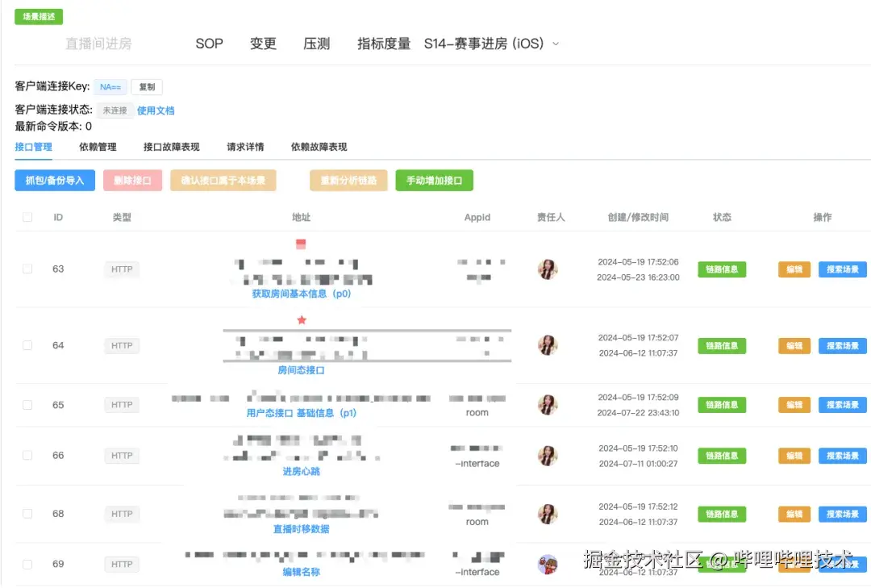
Task: Open the 获取房间基本信息 (p0) interface link
Action: pos(301,294)
